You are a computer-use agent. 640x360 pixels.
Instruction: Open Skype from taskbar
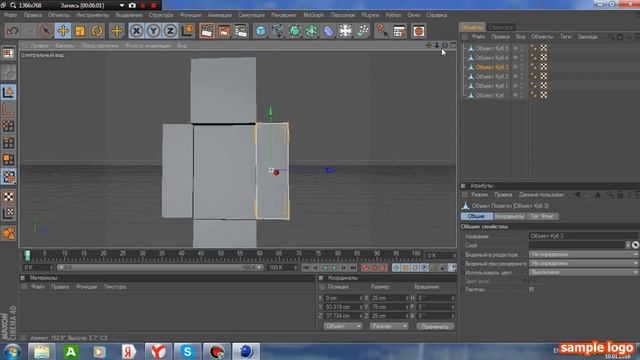(x=187, y=351)
